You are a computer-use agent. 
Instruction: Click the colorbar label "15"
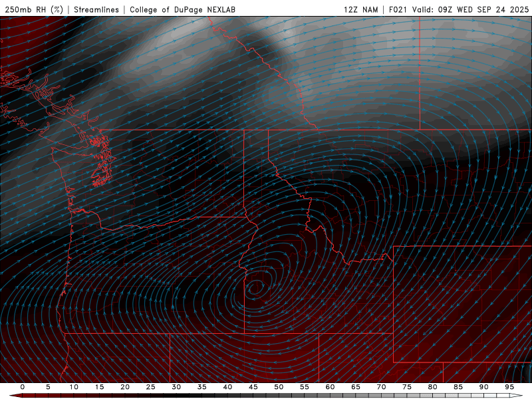coord(99,387)
